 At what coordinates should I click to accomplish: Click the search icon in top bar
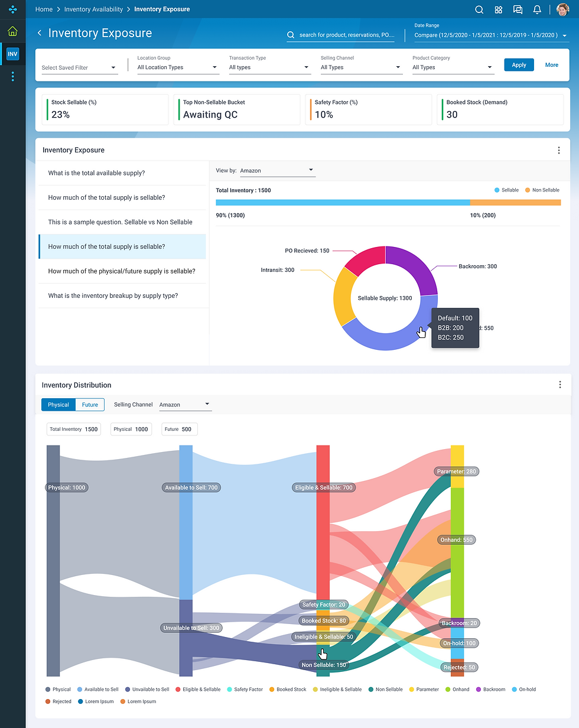pos(479,9)
